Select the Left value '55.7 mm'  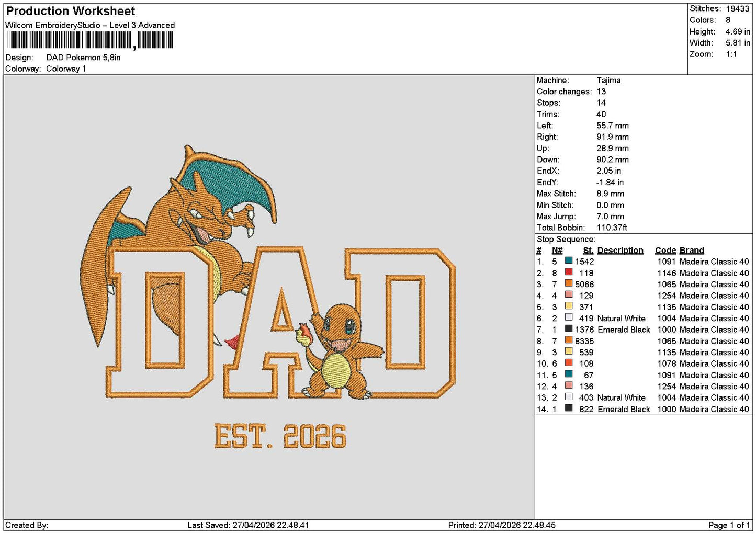point(613,126)
